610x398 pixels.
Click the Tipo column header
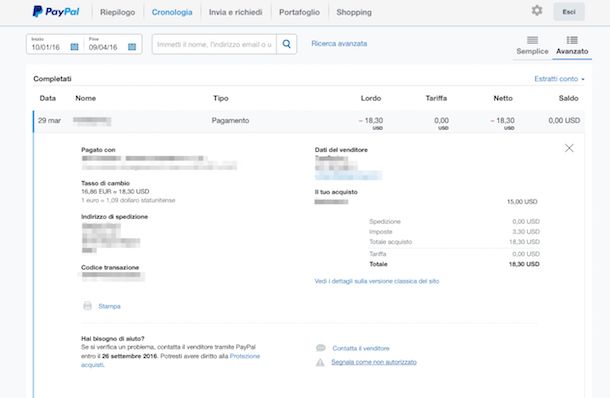click(221, 98)
